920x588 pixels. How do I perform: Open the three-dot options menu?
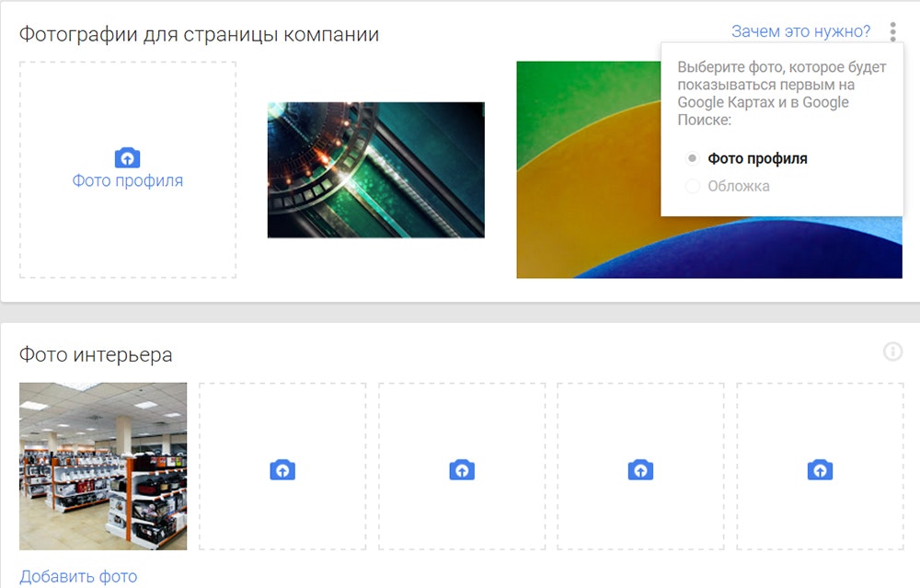click(x=892, y=32)
